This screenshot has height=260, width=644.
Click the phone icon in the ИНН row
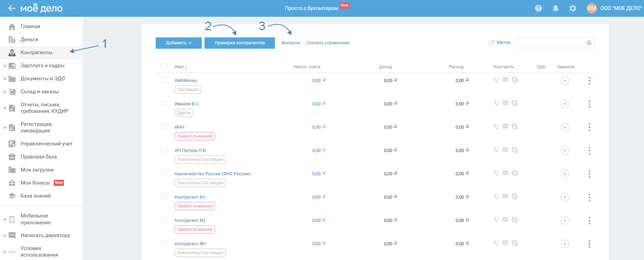(496, 126)
